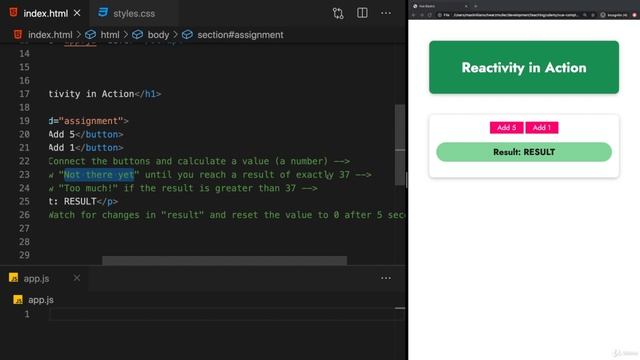
Task: Select app.js in the lower breadcrumb
Action: [x=41, y=300]
